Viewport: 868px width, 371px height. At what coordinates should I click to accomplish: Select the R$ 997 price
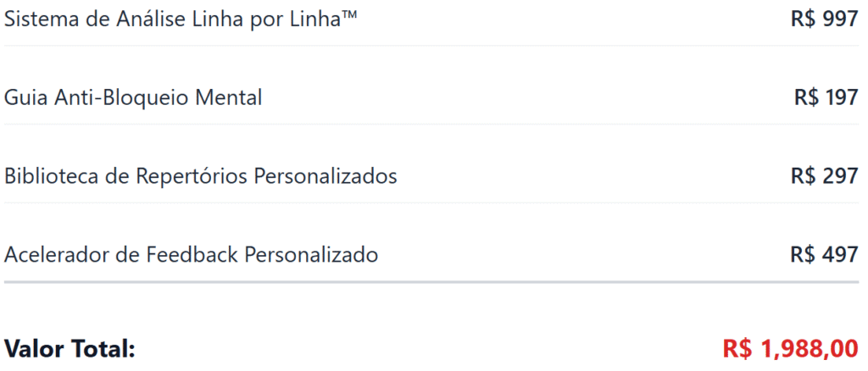pos(824,19)
